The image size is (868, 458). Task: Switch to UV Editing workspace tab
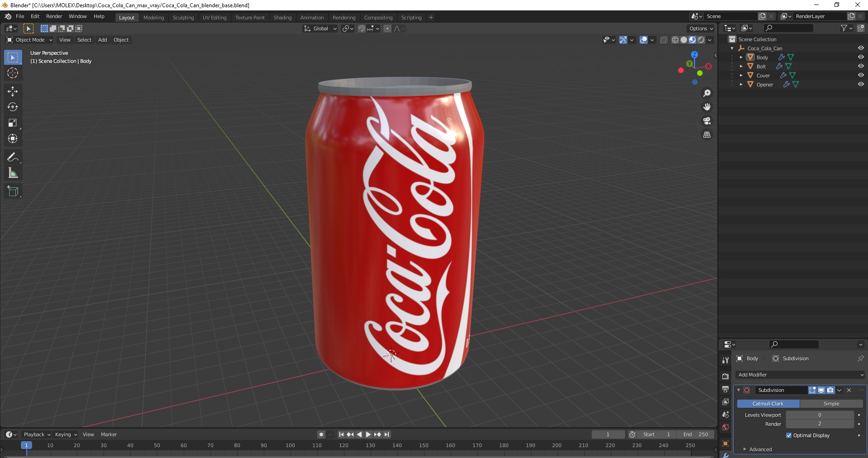point(215,18)
